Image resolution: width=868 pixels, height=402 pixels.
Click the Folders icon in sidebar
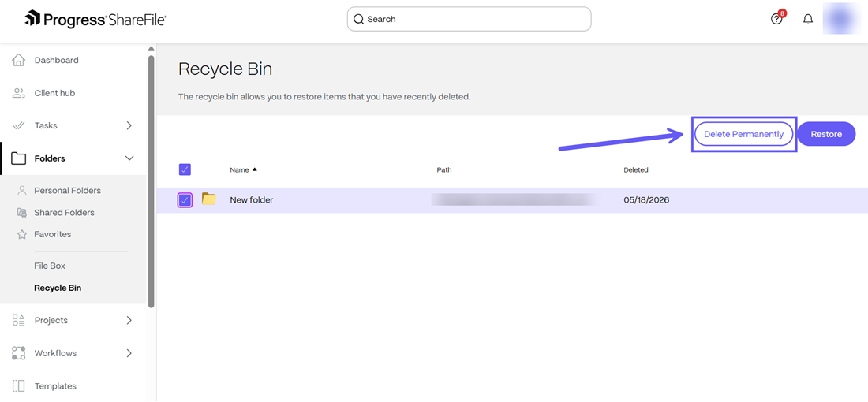pos(18,158)
